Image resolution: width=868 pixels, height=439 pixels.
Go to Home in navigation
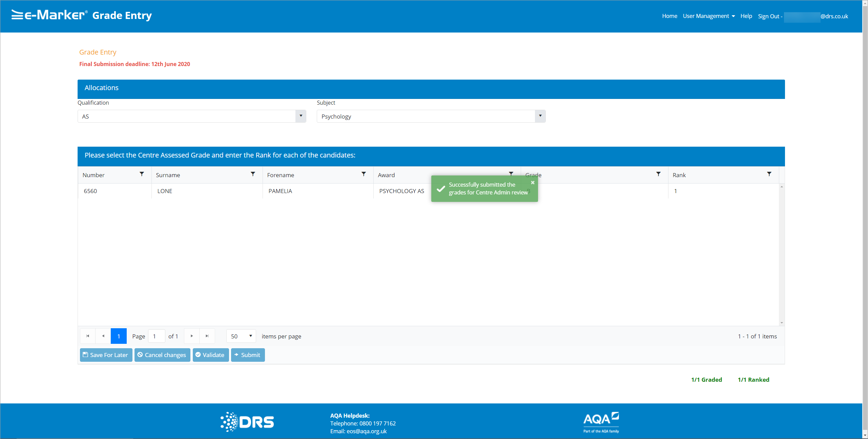coord(669,16)
